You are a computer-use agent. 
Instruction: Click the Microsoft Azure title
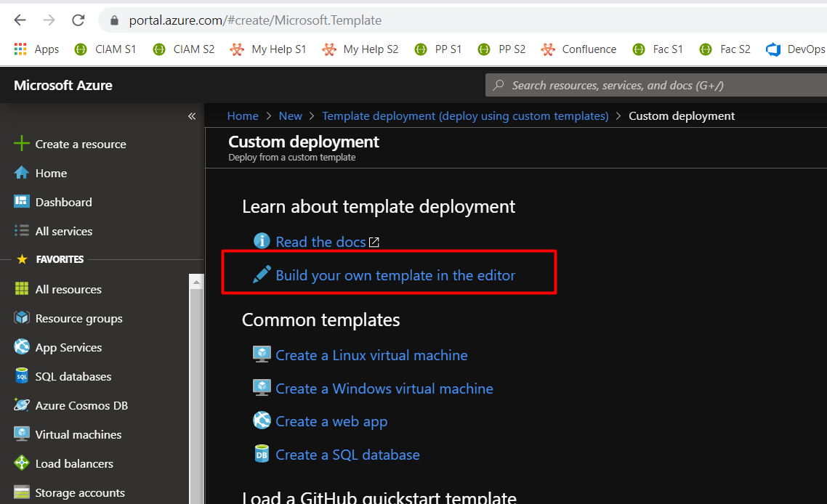[62, 86]
